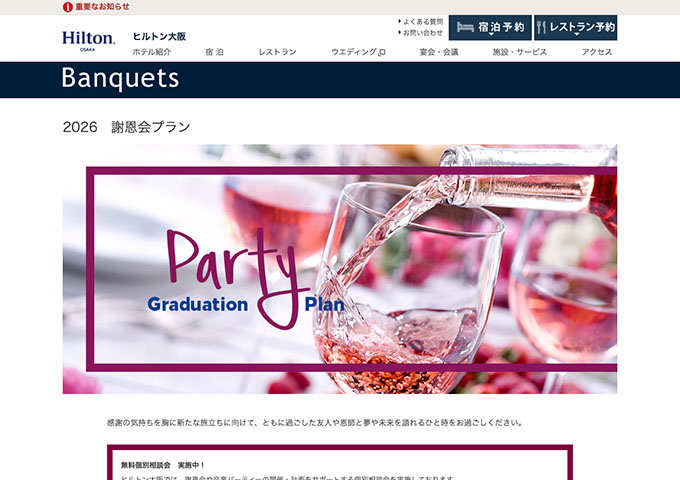Open the お問い合わせ contact link
680x480 pixels.
[x=423, y=33]
